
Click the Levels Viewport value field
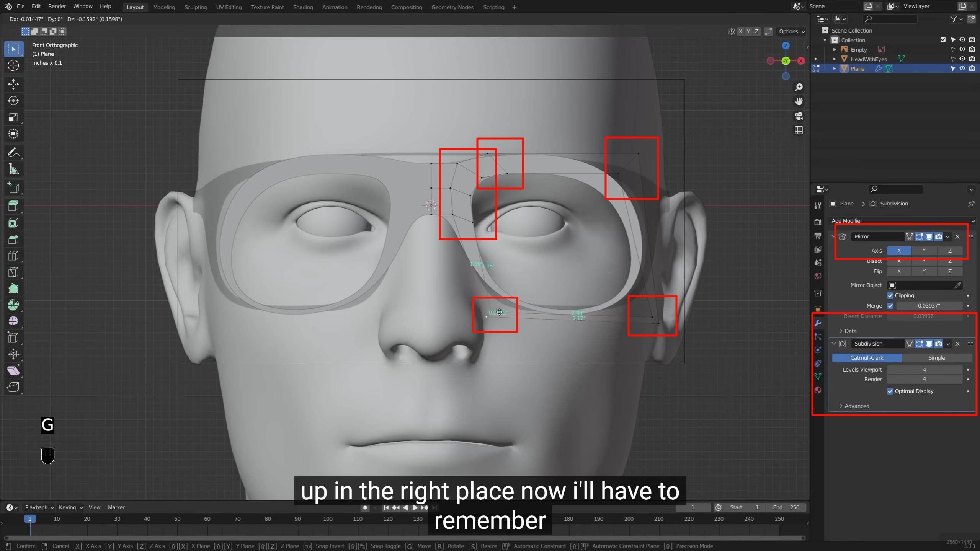(x=924, y=370)
